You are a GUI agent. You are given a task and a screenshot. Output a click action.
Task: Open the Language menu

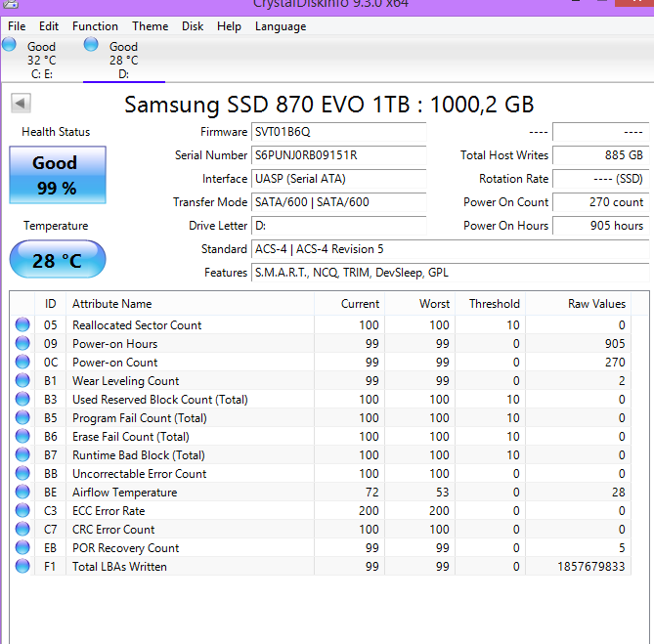(281, 26)
